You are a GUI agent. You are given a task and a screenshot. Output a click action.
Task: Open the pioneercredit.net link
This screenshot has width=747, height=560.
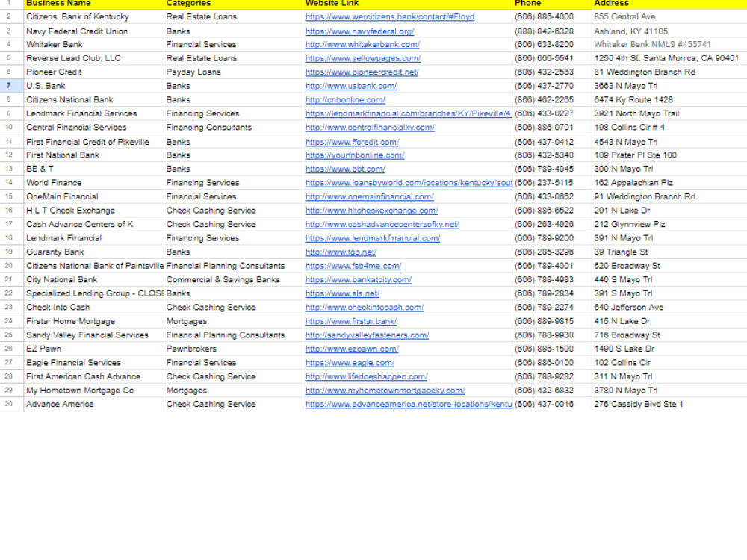(x=362, y=72)
